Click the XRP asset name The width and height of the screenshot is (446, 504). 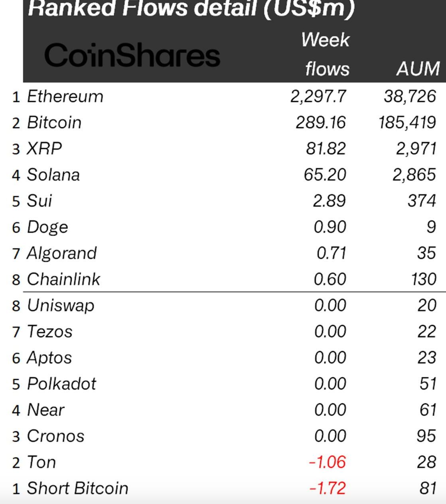[x=44, y=149]
